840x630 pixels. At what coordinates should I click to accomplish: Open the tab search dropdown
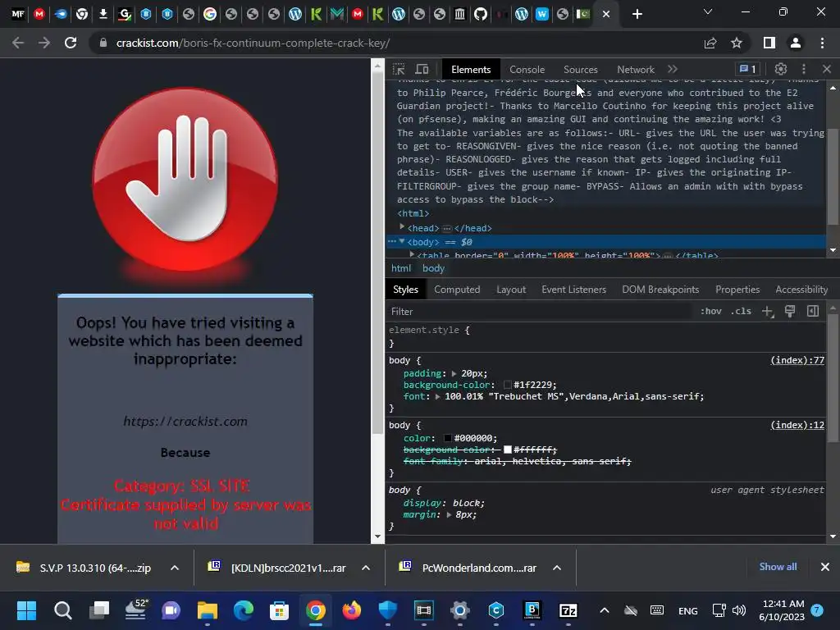click(708, 11)
